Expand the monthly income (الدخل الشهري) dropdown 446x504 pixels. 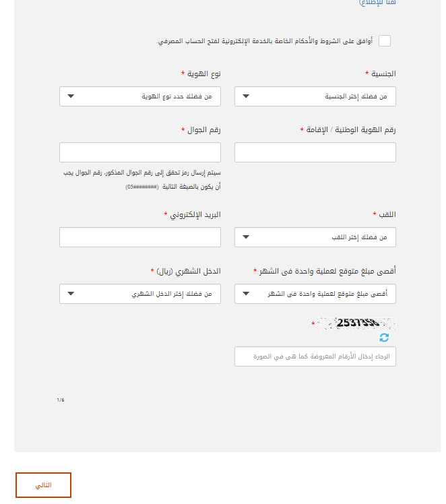pos(139,294)
